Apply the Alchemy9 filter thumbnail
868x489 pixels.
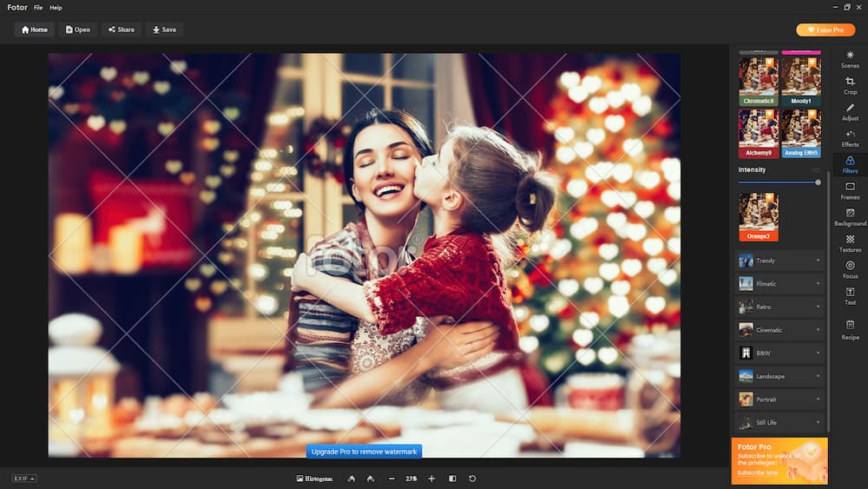(x=759, y=134)
